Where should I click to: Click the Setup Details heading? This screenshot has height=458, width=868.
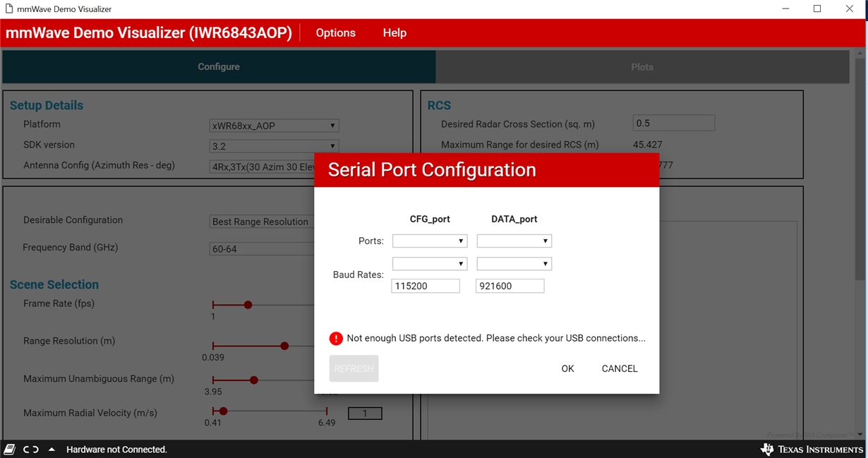(x=47, y=105)
